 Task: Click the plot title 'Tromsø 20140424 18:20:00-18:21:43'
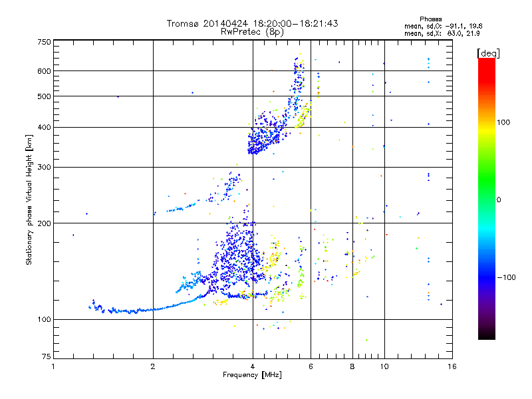[252, 23]
